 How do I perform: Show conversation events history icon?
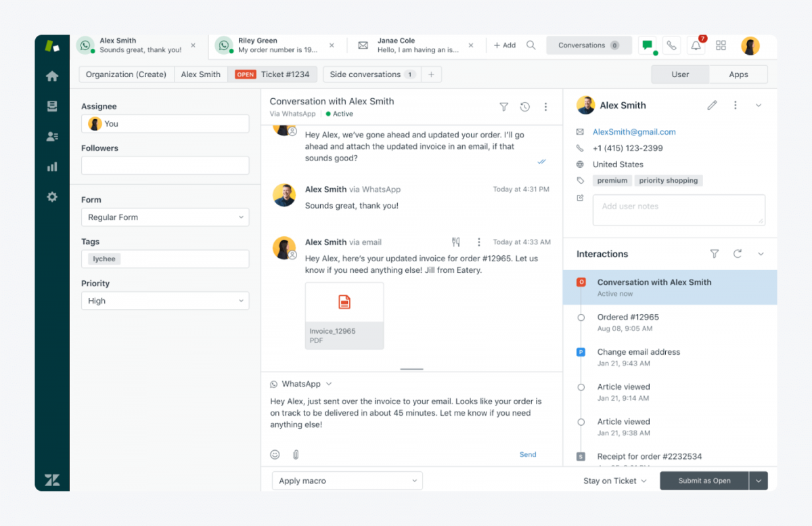(524, 107)
